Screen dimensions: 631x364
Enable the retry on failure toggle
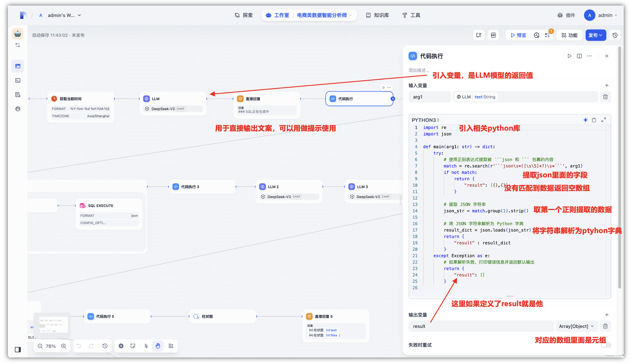coord(606,345)
